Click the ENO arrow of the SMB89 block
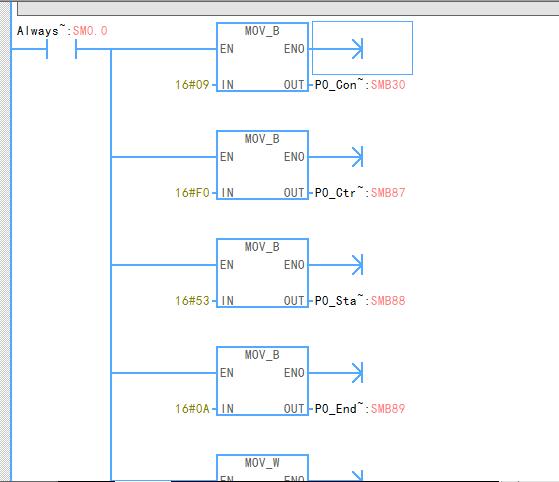Screen dimensions: 559x482 [357, 373]
